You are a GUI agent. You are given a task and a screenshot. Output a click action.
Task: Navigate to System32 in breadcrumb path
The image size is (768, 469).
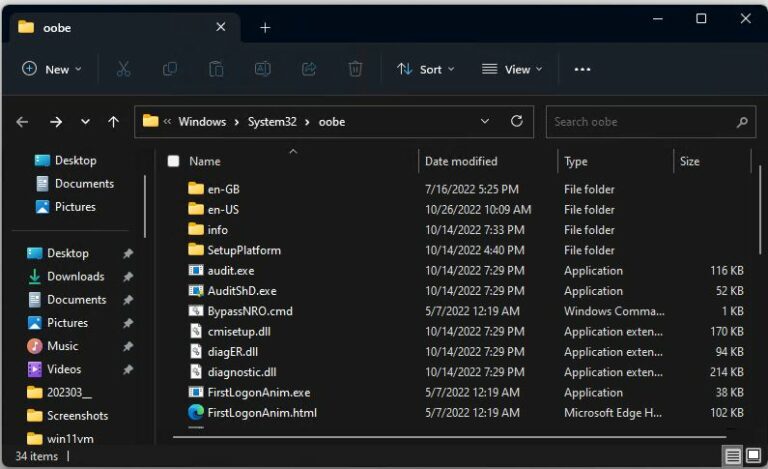[271, 122]
